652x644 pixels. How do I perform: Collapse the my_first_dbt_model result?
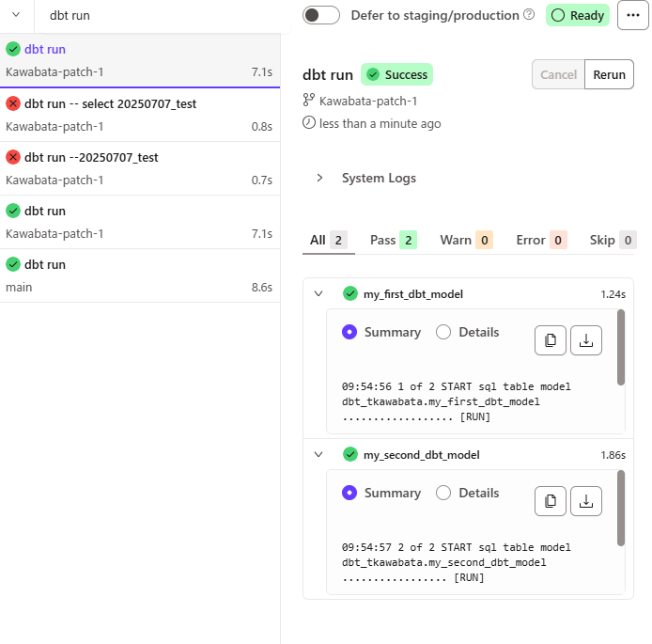point(318,293)
